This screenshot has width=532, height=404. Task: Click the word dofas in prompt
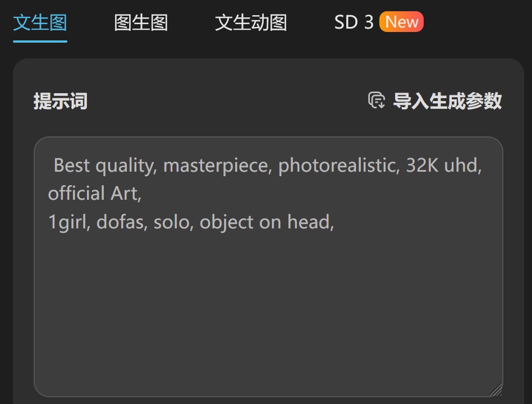pyautogui.click(x=122, y=222)
